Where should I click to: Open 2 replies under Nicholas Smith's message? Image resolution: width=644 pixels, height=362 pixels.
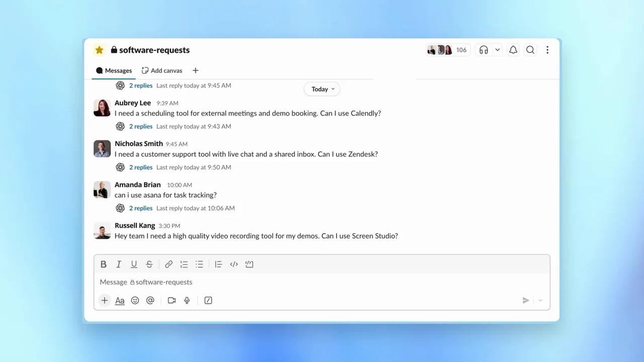pos(141,167)
